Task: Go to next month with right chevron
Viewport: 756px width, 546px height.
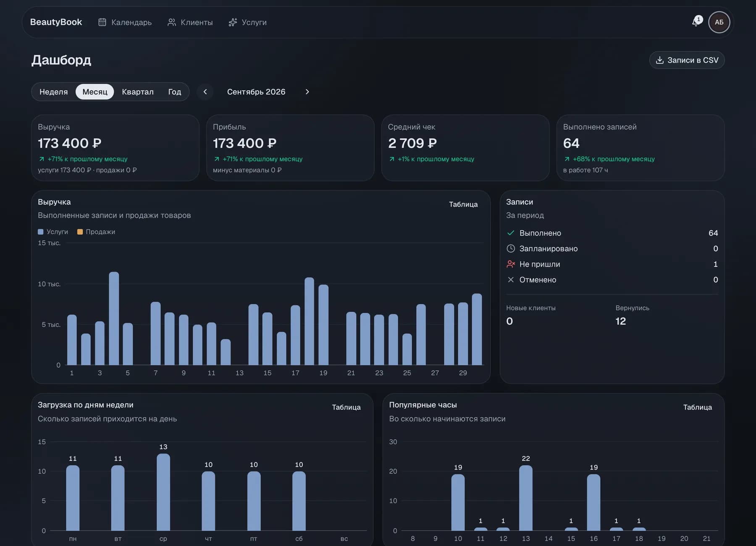Action: pos(307,92)
